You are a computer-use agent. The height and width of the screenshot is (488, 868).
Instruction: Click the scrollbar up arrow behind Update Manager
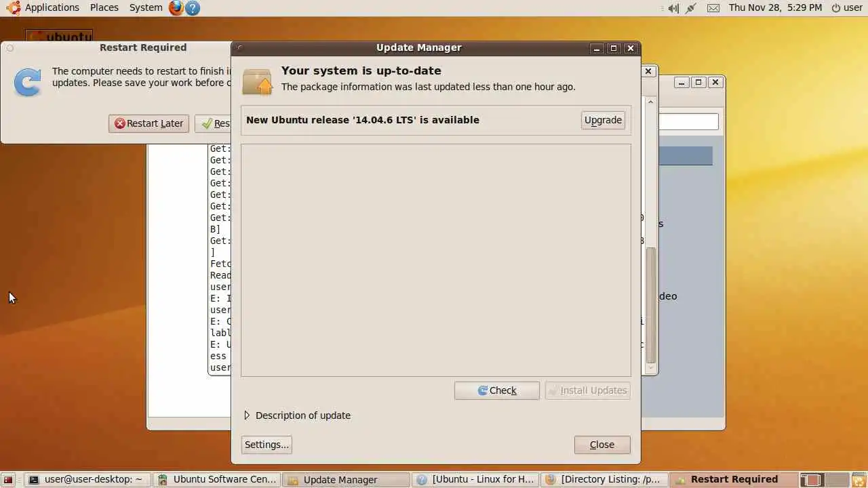(651, 102)
